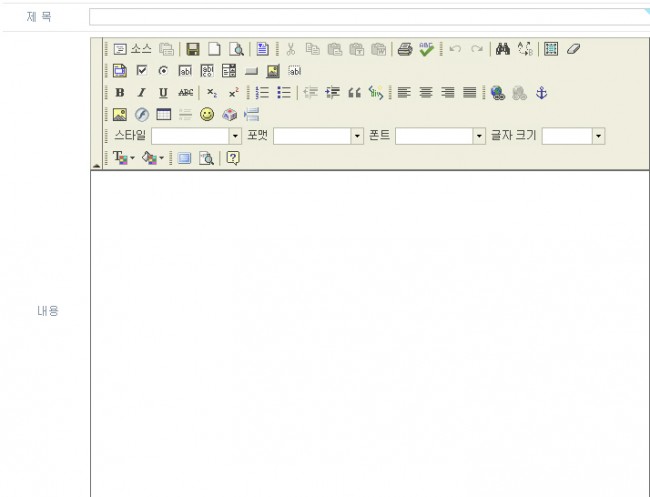Decrease indent with Outdent icon
The height and width of the screenshot is (497, 650).
tap(310, 93)
